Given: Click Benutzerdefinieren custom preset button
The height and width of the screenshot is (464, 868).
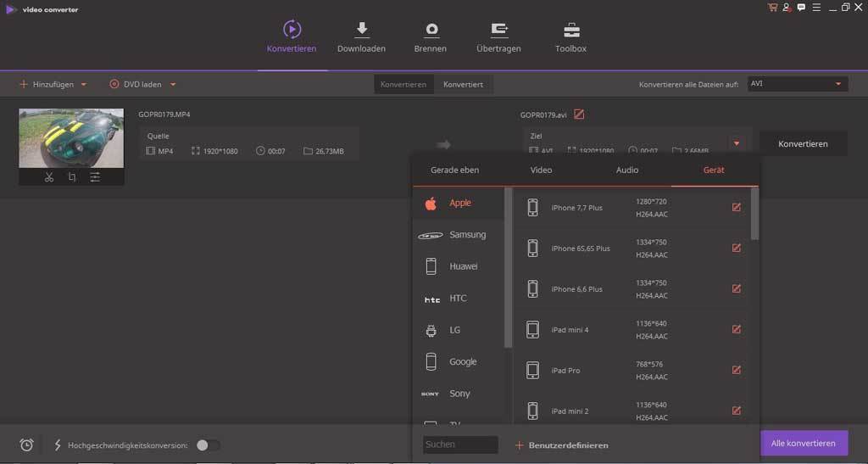Looking at the screenshot, I should [x=562, y=445].
